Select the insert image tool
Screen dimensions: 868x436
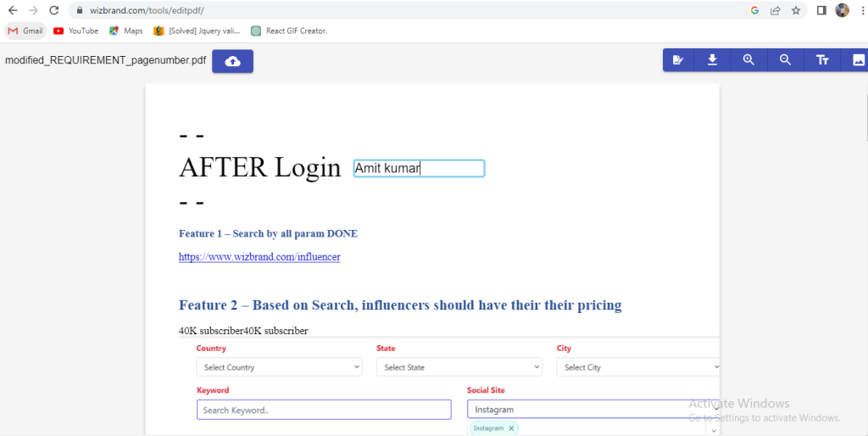(x=858, y=60)
